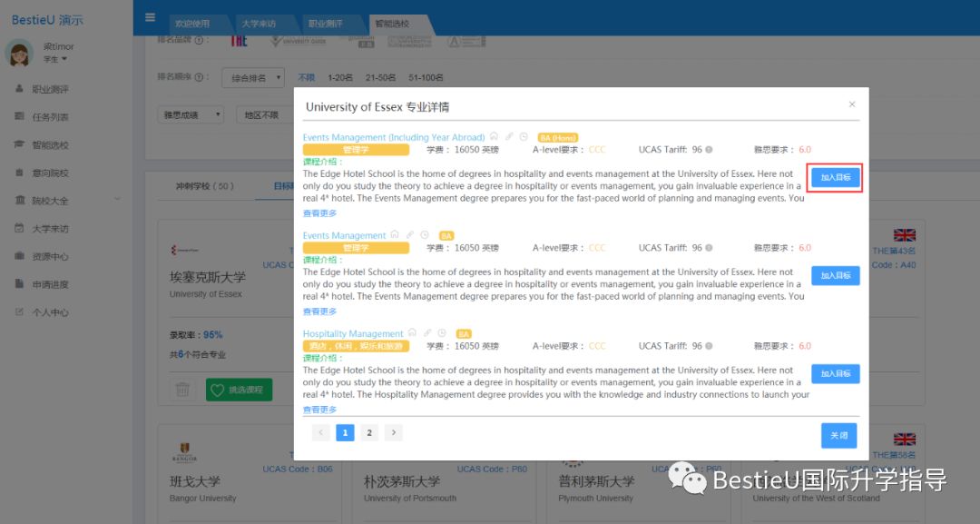Click 加入目标 for the BA Events Management course
Screen dimensions: 980x524
[x=835, y=276]
